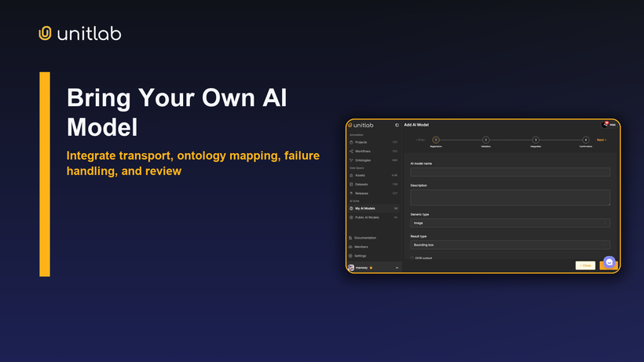Open Projects in the sidebar

tap(373, 142)
